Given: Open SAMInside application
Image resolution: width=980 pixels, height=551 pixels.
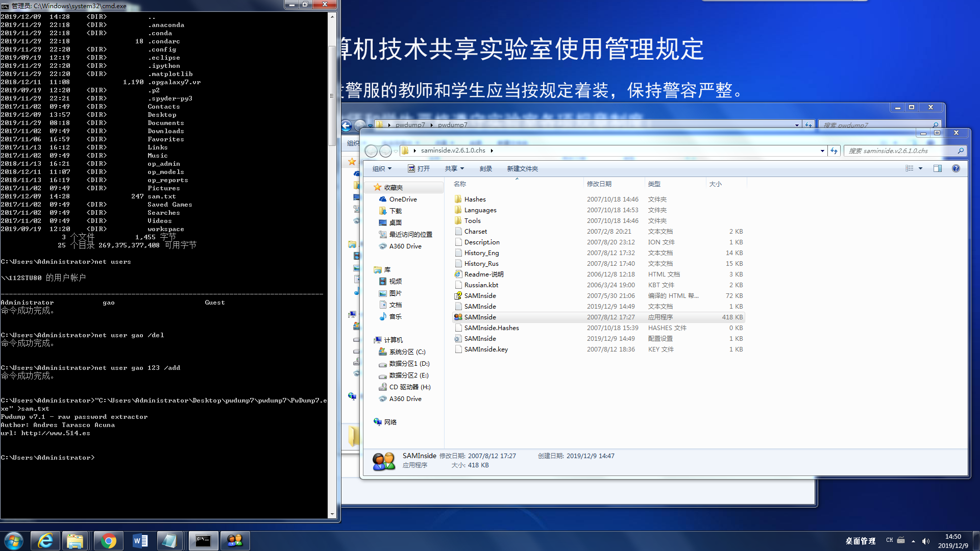Looking at the screenshot, I should pyautogui.click(x=480, y=316).
